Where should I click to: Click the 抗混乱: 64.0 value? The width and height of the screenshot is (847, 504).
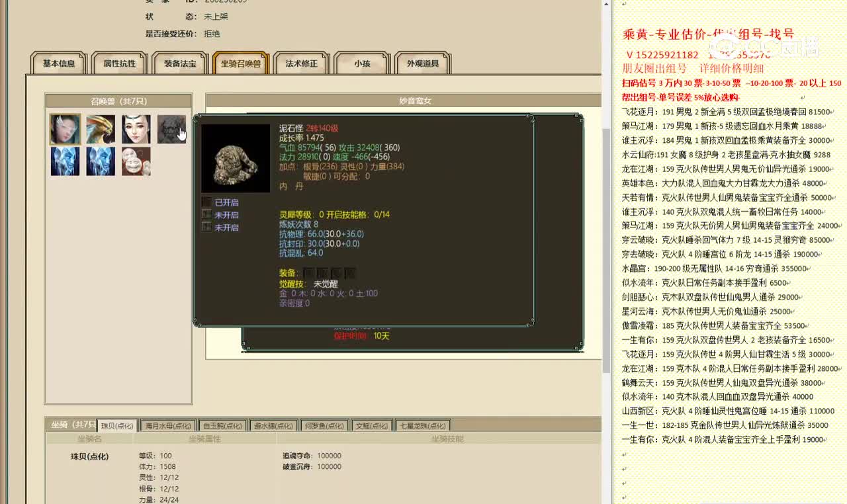coord(301,253)
